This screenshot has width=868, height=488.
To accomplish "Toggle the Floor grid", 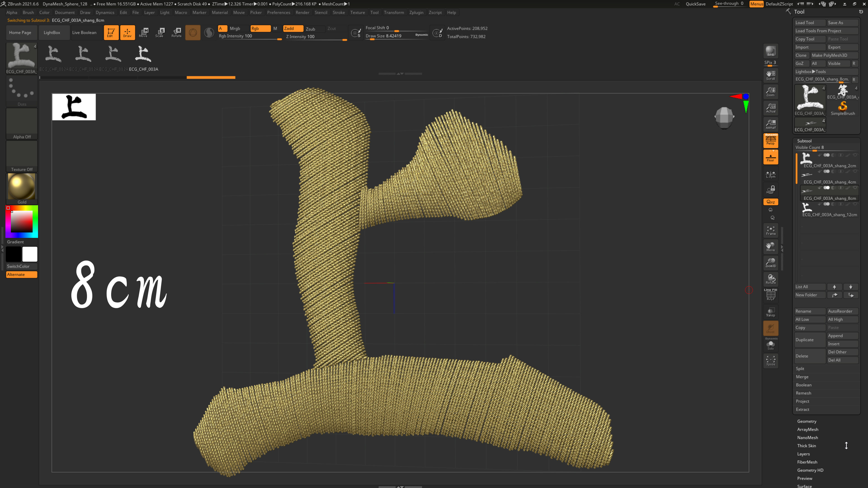I will click(770, 157).
